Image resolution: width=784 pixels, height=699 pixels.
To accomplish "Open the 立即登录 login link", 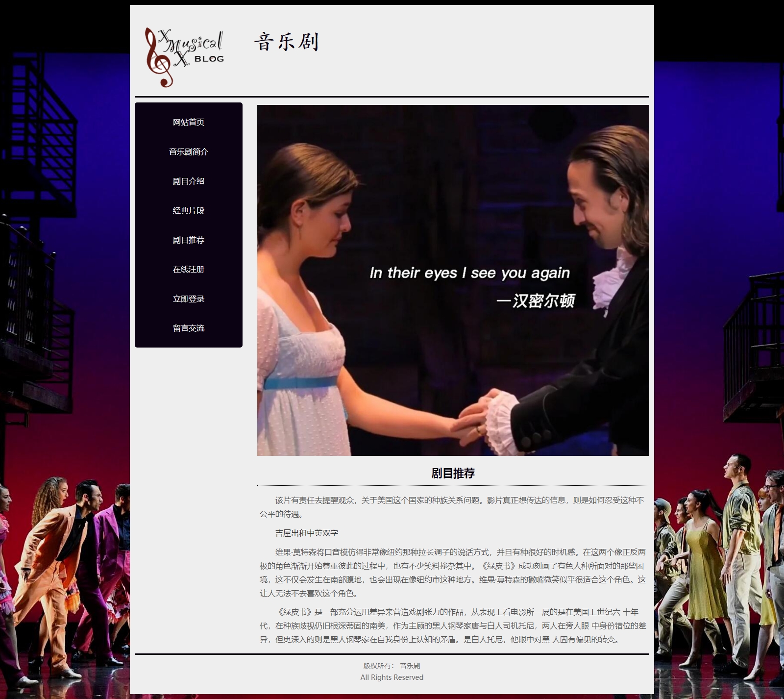I will click(189, 299).
